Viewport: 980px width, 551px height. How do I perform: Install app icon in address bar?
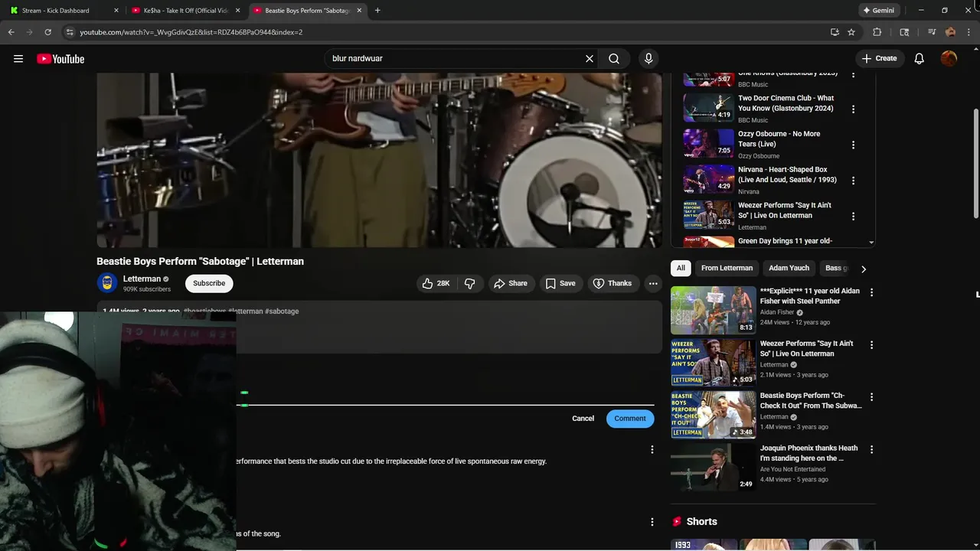point(835,32)
